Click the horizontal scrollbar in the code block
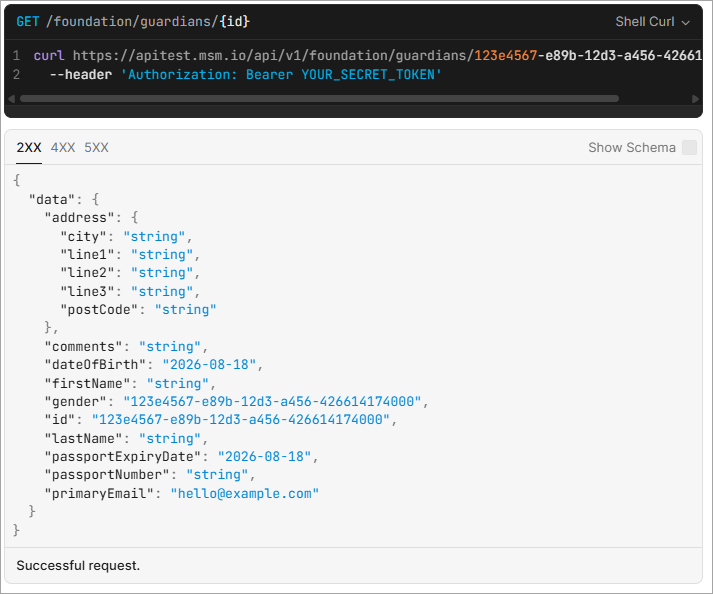The height and width of the screenshot is (594, 713). (319, 99)
